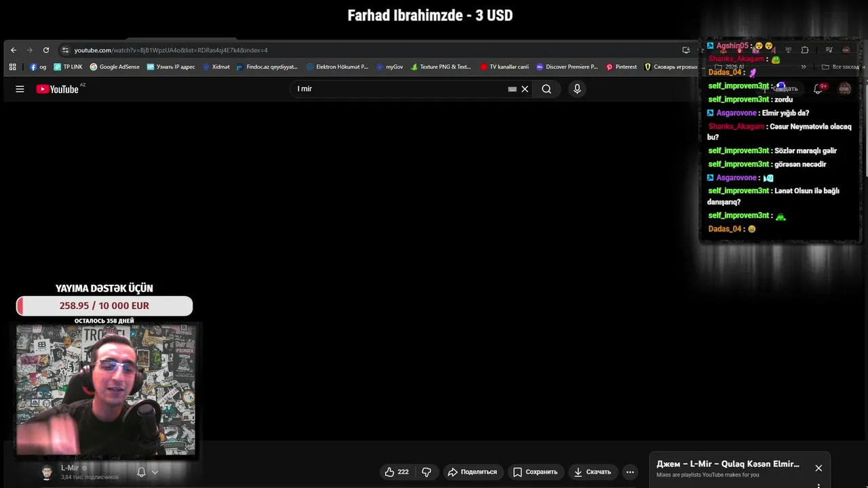Click the Сохранить save button

click(x=536, y=472)
